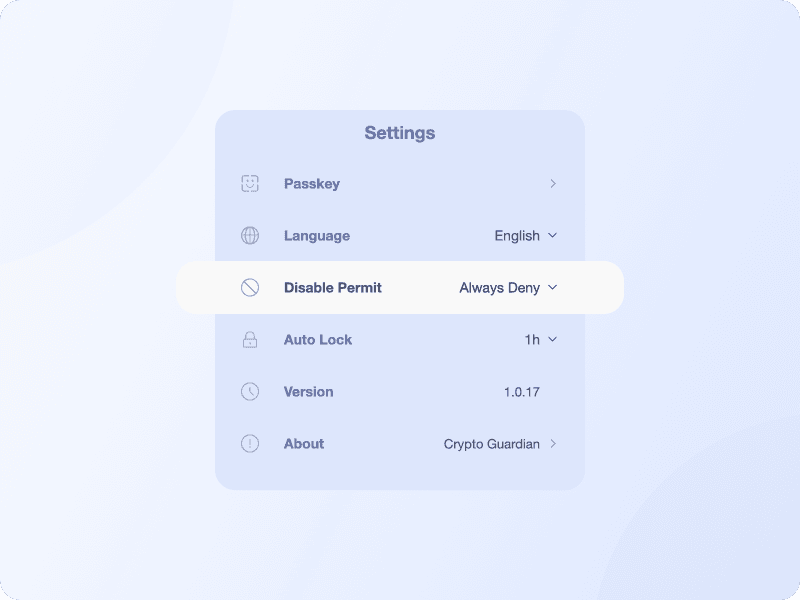Select the Passkey settings row label
The image size is (800, 600).
(x=312, y=184)
